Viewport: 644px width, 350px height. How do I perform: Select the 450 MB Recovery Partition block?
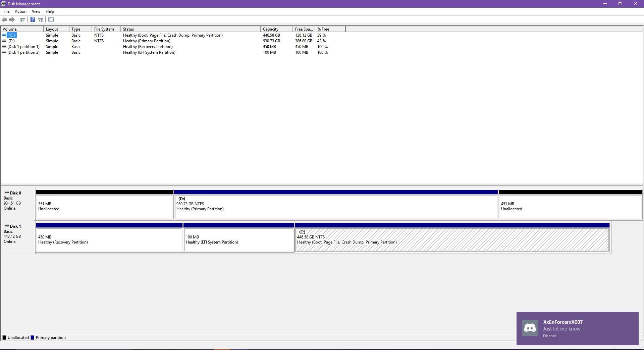point(109,237)
